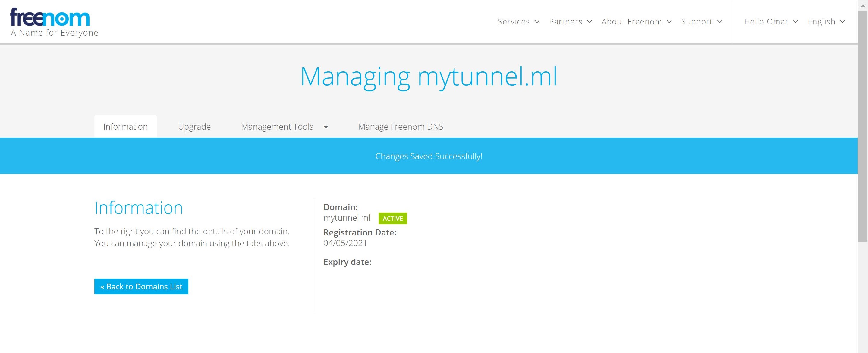Expand the Support menu

[702, 22]
